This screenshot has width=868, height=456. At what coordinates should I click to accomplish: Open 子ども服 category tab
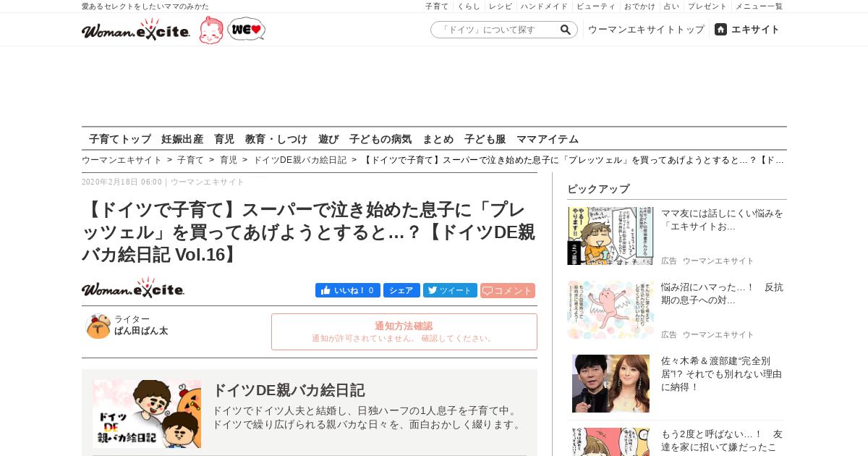(485, 139)
